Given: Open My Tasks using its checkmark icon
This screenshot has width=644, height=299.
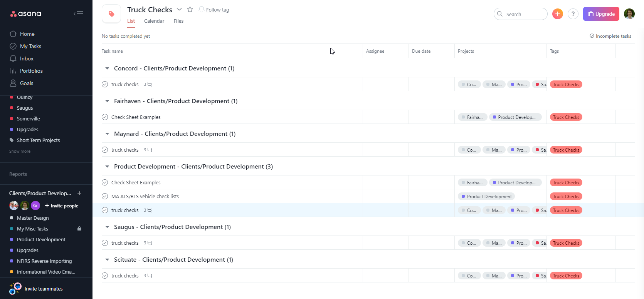Looking at the screenshot, I should (13, 46).
